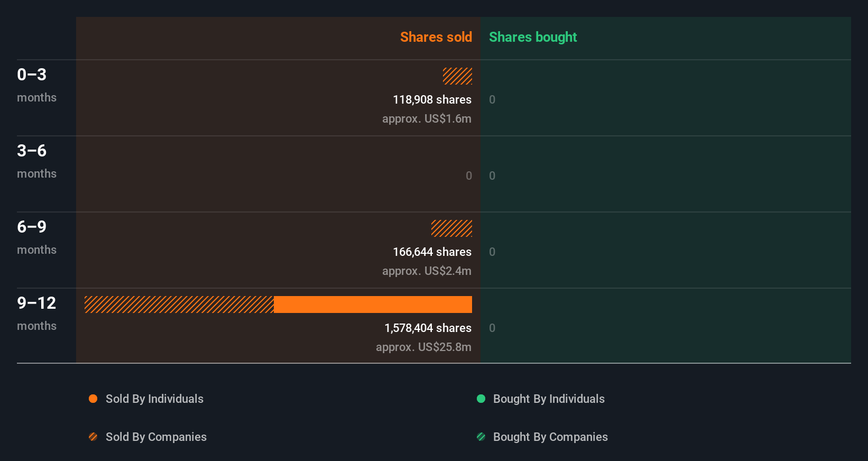Click the green Bought By Individuals legend dot
The height and width of the screenshot is (461, 868).
coord(481,399)
